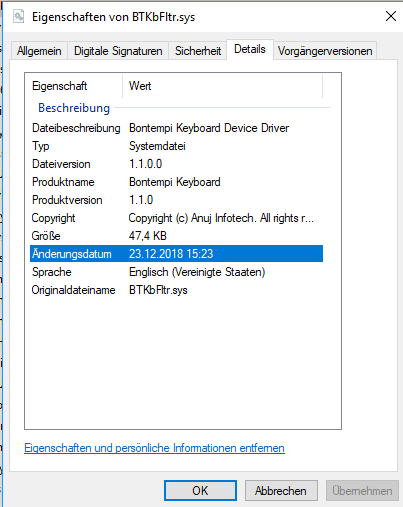Click the Abbrechen button
This screenshot has height=507, width=403.
coord(281,490)
